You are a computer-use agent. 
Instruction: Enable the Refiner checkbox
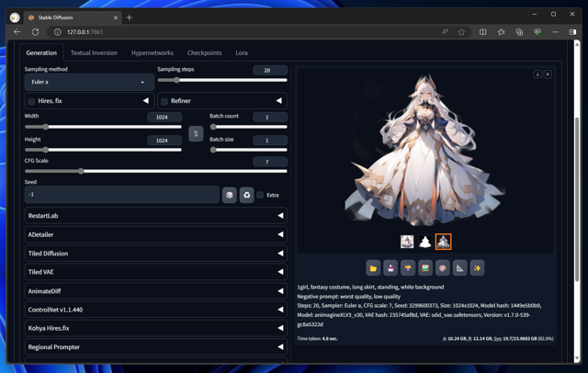pos(165,101)
